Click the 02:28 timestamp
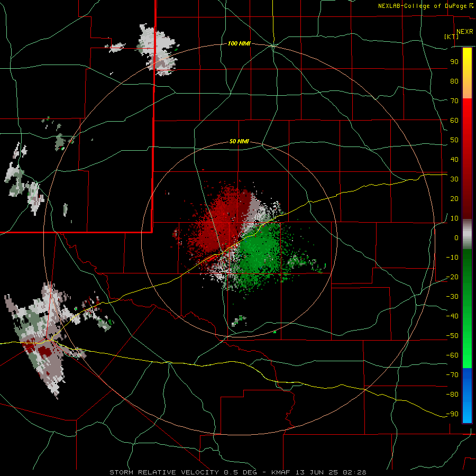 click(x=354, y=472)
